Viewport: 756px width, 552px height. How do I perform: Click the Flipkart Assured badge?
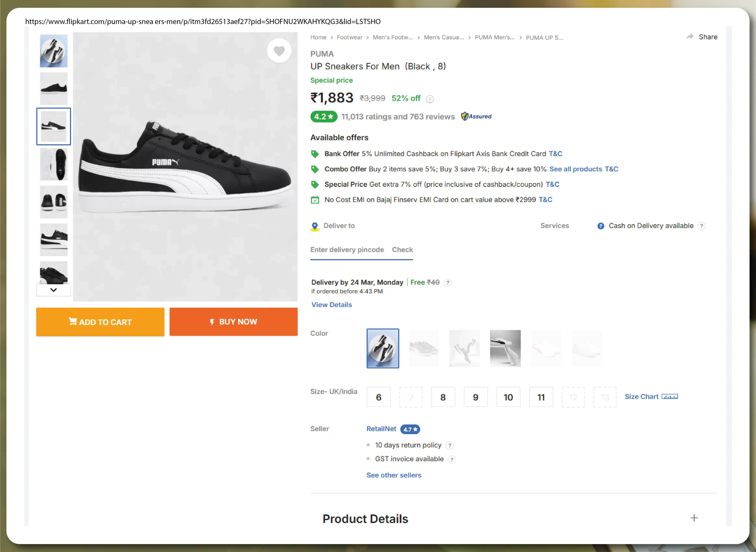pos(476,116)
